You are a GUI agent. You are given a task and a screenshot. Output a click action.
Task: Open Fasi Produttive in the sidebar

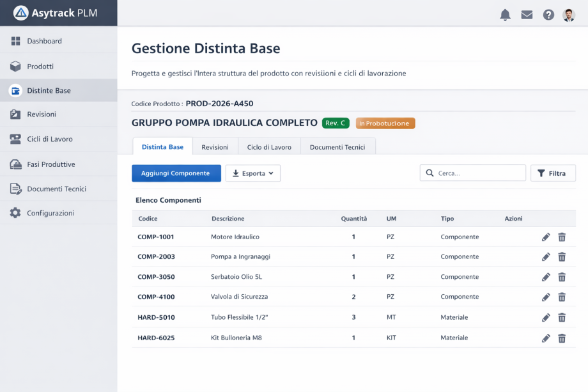(59, 164)
